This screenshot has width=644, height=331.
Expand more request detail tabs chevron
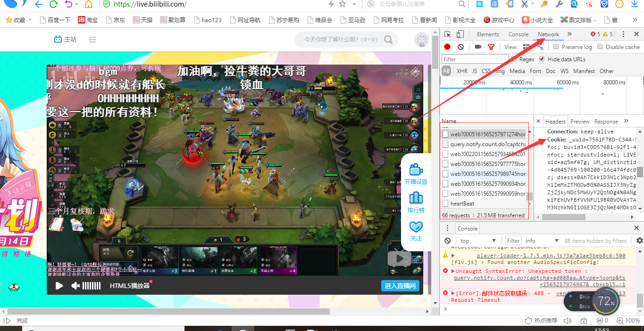626,121
